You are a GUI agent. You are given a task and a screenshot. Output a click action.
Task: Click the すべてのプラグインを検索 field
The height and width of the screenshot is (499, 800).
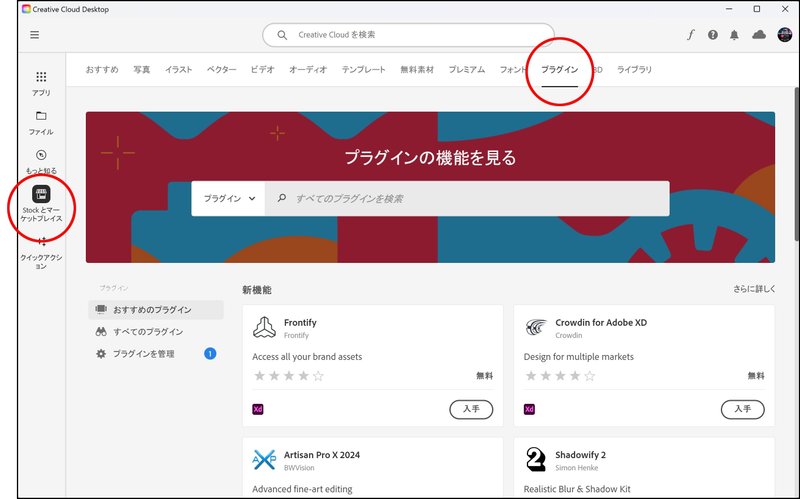coord(467,198)
